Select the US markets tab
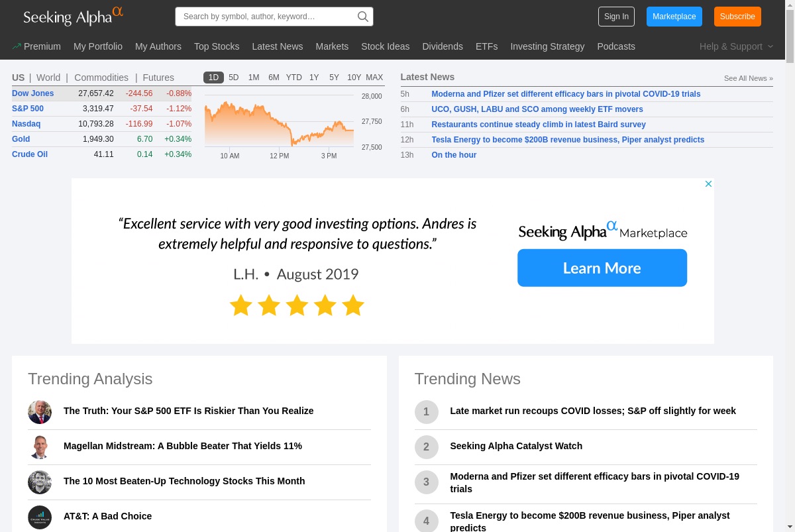 click(x=18, y=78)
